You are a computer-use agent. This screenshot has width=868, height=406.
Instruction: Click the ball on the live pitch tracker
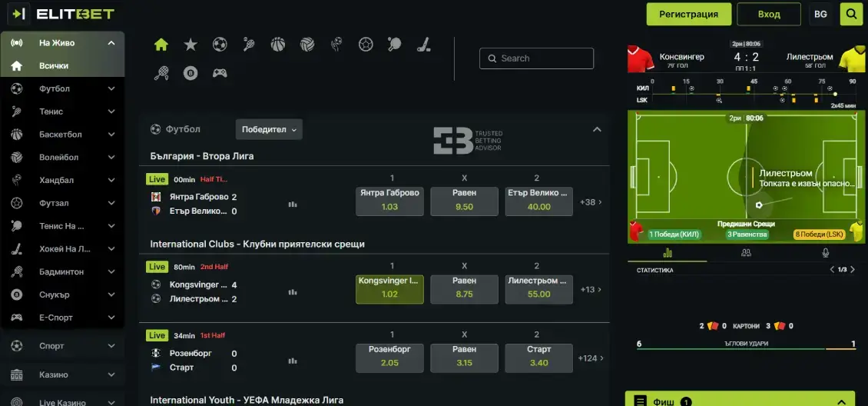click(759, 205)
